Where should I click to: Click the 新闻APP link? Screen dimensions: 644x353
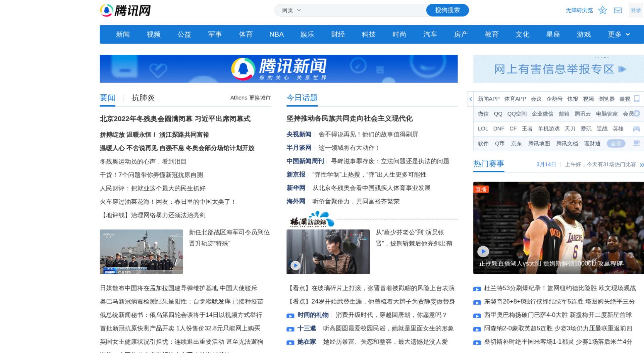489,99
